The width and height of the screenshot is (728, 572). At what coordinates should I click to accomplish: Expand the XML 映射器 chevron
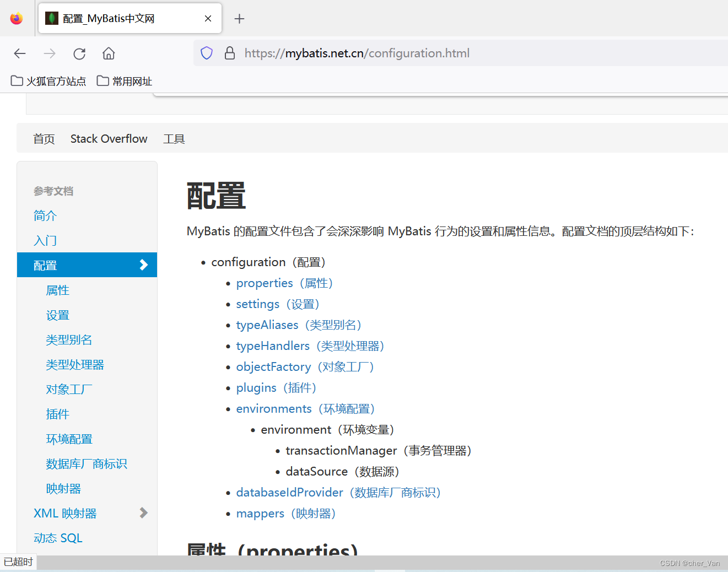(144, 513)
